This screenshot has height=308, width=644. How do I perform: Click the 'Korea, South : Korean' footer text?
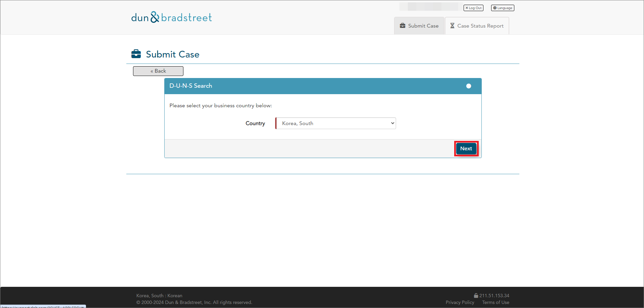[159, 296]
